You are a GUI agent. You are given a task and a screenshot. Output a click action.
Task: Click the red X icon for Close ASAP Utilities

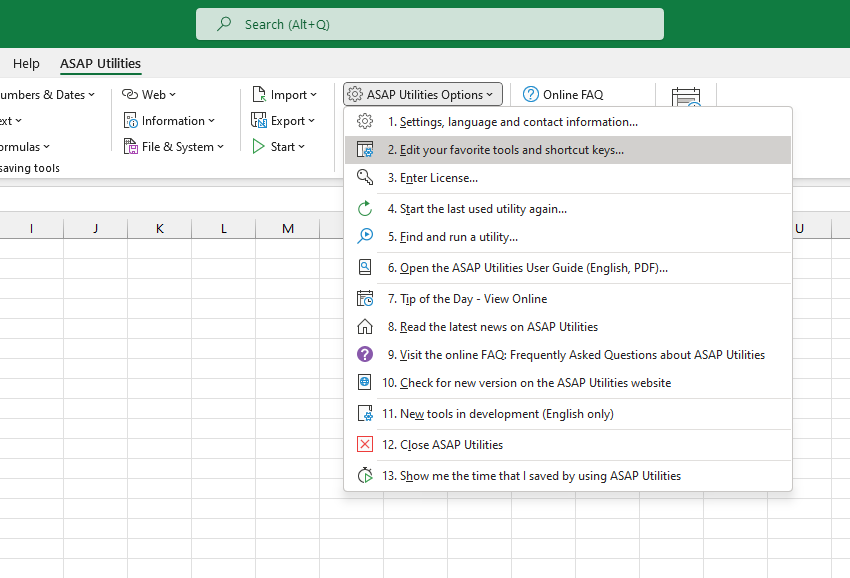coord(365,444)
